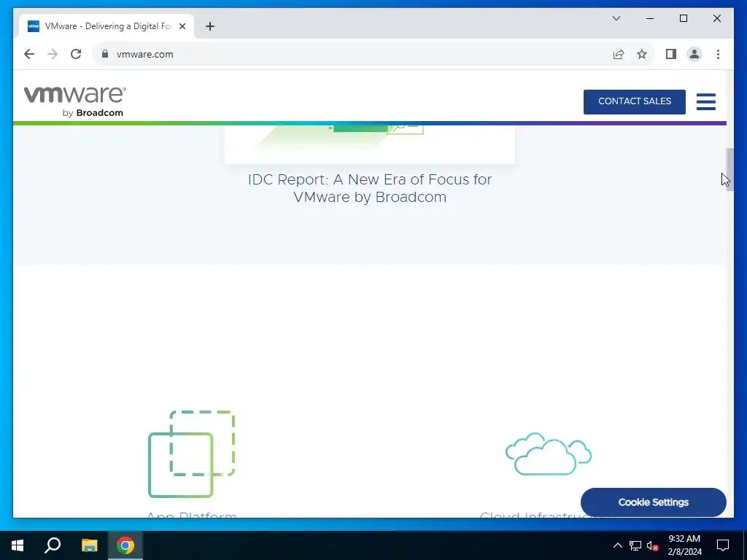This screenshot has width=747, height=560.
Task: Go to homepage via VMware by Broadcom logo
Action: pyautogui.click(x=75, y=101)
